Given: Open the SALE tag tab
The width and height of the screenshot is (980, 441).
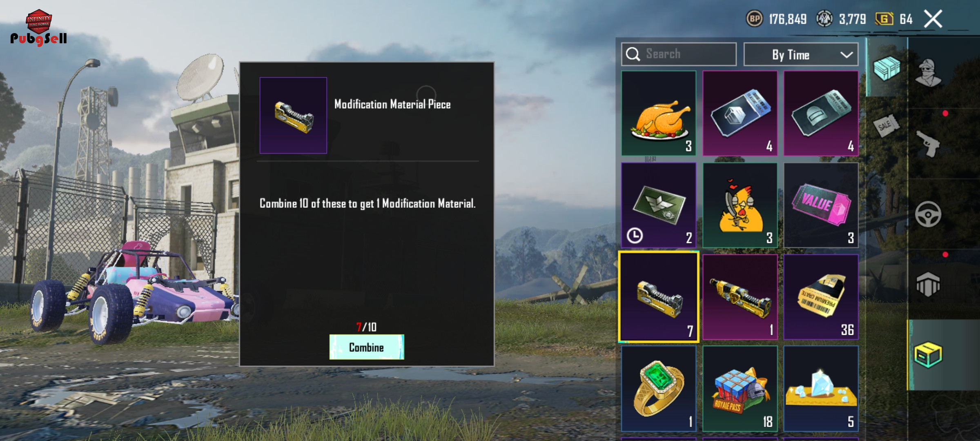Looking at the screenshot, I should [886, 126].
